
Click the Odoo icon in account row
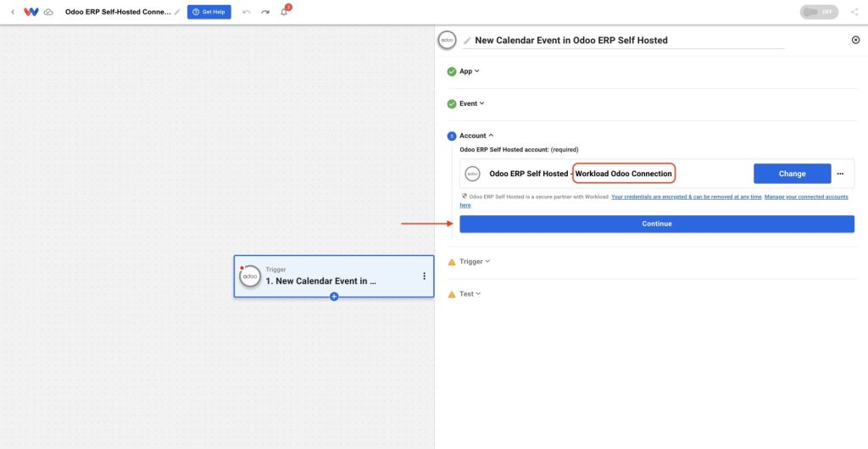[472, 174]
